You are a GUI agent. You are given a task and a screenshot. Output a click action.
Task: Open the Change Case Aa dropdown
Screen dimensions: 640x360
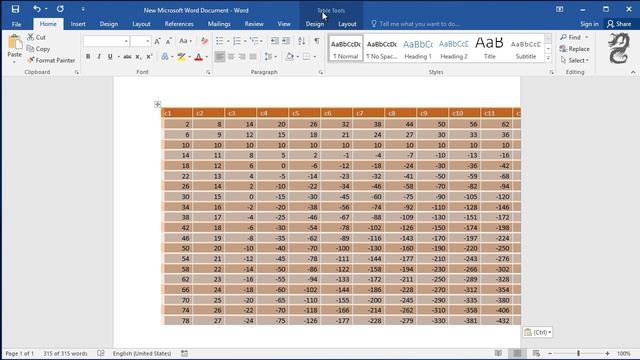coord(185,41)
